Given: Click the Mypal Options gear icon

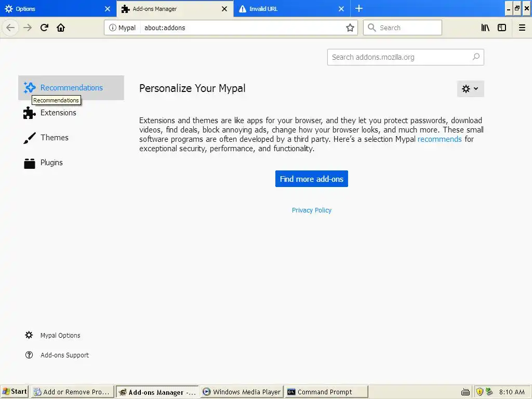Looking at the screenshot, I should pos(29,335).
